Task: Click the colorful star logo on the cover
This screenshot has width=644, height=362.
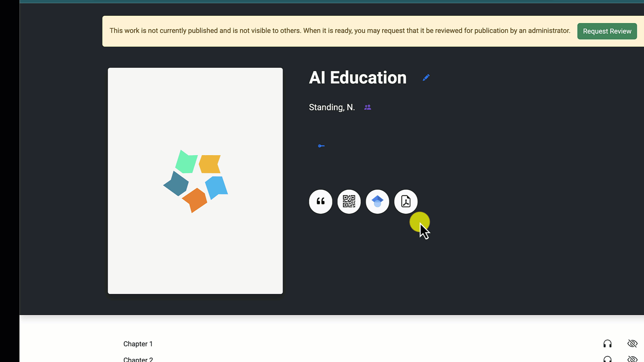Action: [x=196, y=181]
